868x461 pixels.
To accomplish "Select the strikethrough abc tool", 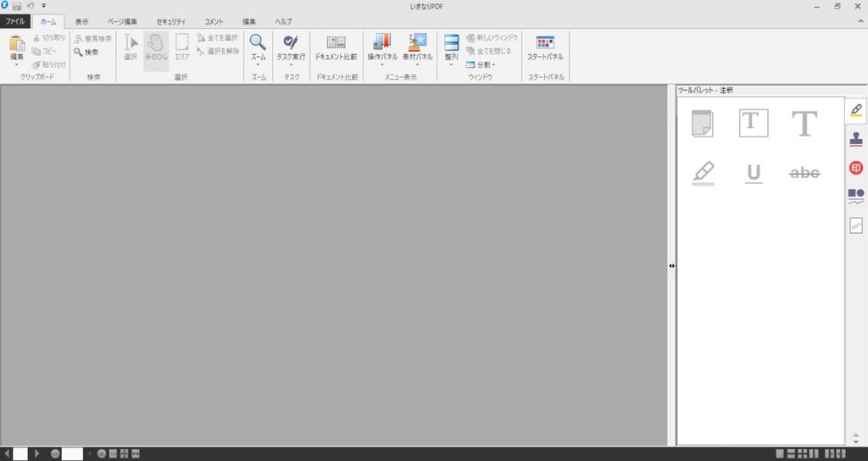I will click(x=804, y=173).
